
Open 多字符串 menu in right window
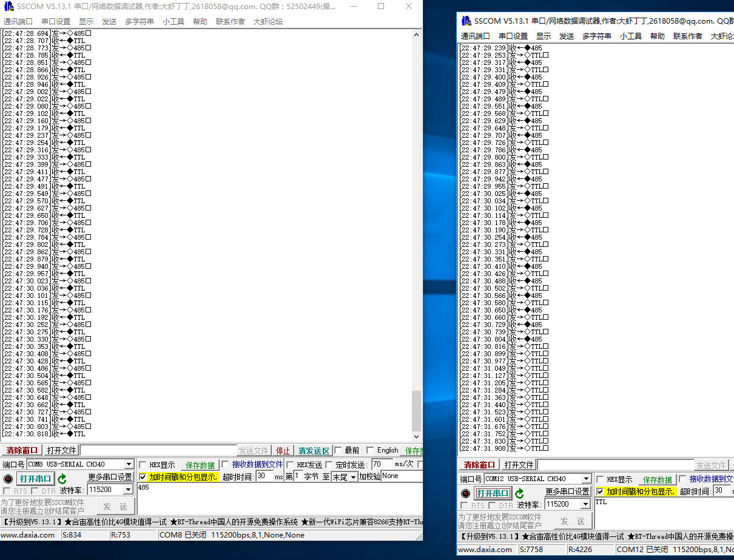point(597,36)
